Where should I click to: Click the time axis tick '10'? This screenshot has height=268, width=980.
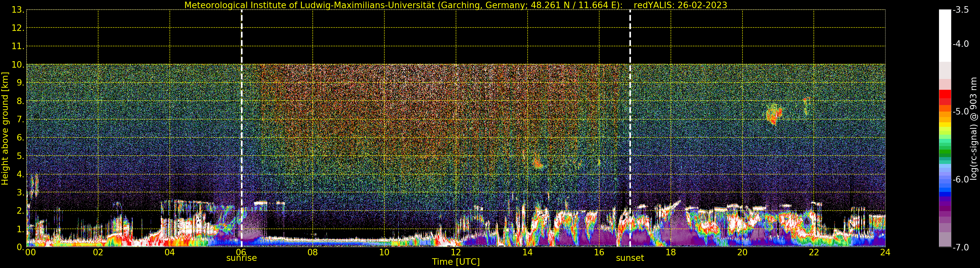[x=384, y=252]
